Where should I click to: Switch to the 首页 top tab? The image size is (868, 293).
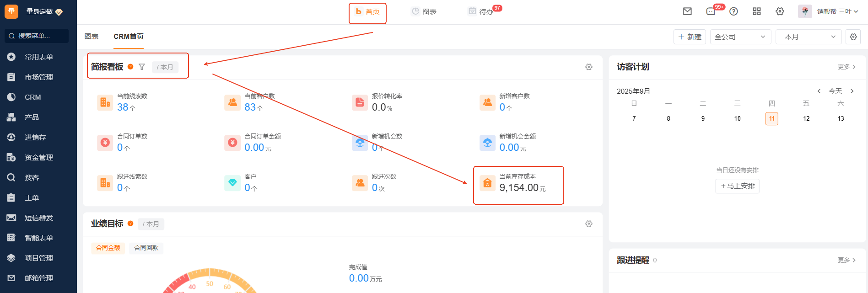(x=367, y=11)
